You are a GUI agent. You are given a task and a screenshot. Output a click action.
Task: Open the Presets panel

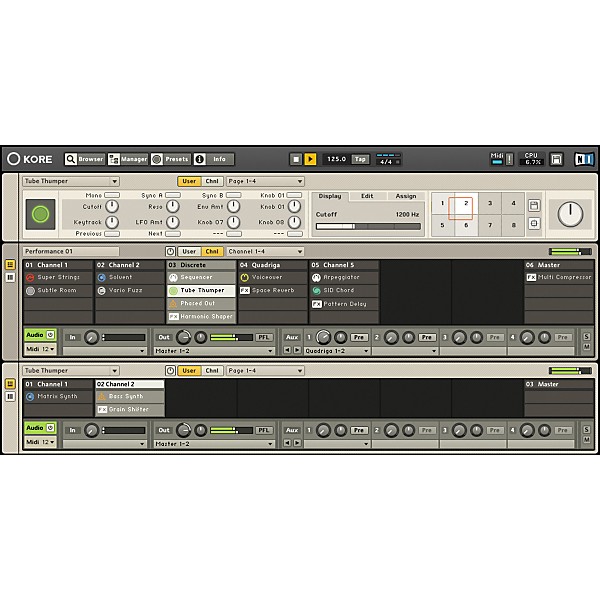point(171,159)
